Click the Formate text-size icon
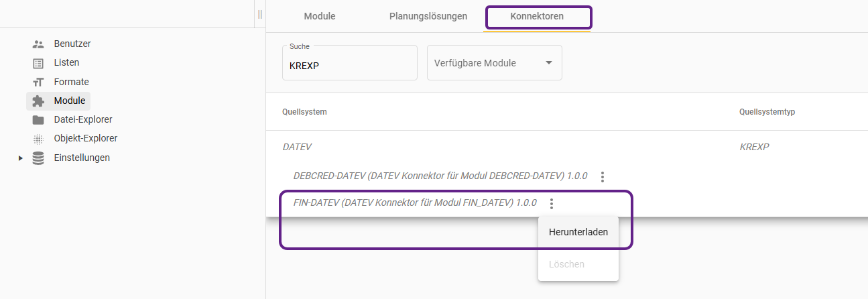Image resolution: width=868 pixels, height=299 pixels. (38, 82)
